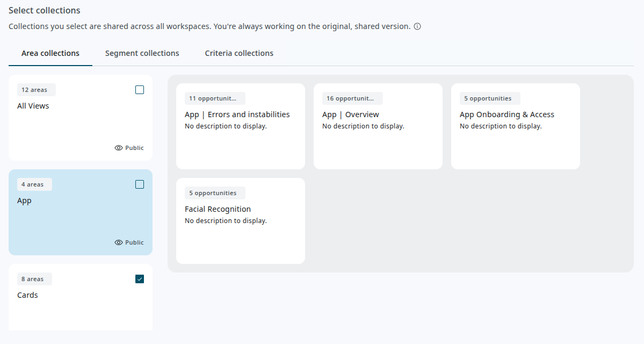
Task: Select the All Views collection name
Action: [33, 106]
